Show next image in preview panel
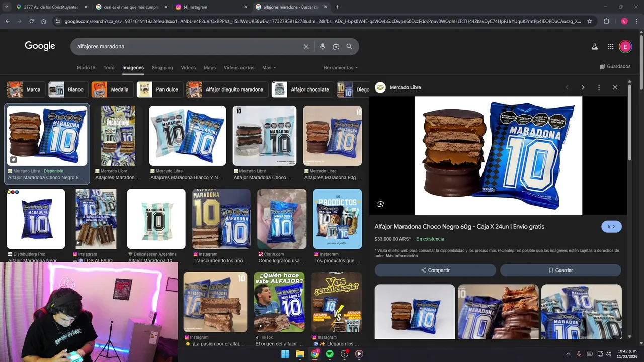 pos(583,87)
